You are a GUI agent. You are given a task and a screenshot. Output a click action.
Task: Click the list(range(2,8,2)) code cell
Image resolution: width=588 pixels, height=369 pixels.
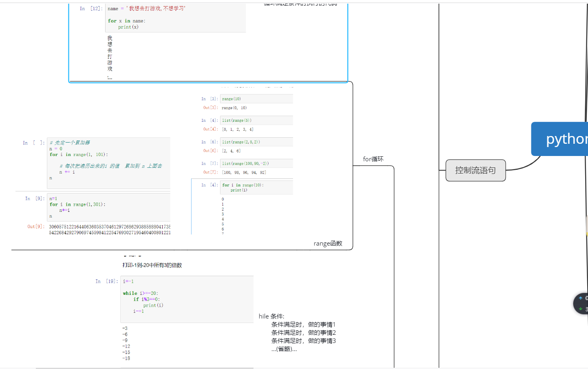256,142
